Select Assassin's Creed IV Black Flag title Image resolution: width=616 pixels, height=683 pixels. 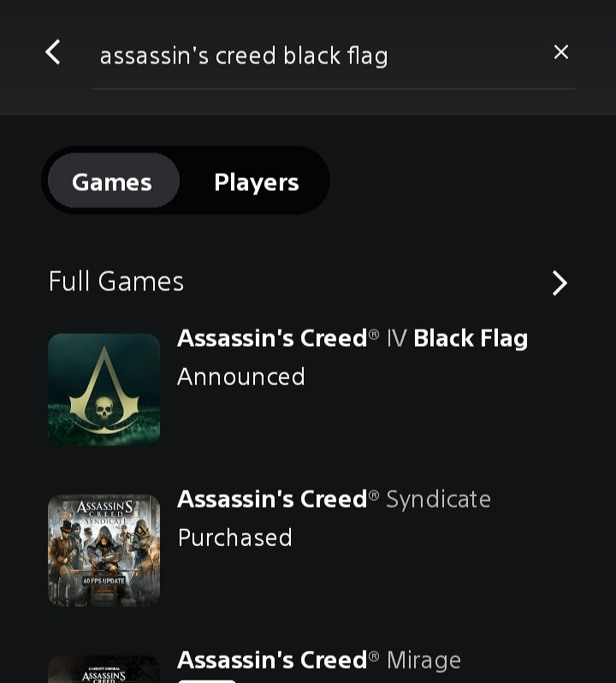(x=352, y=338)
